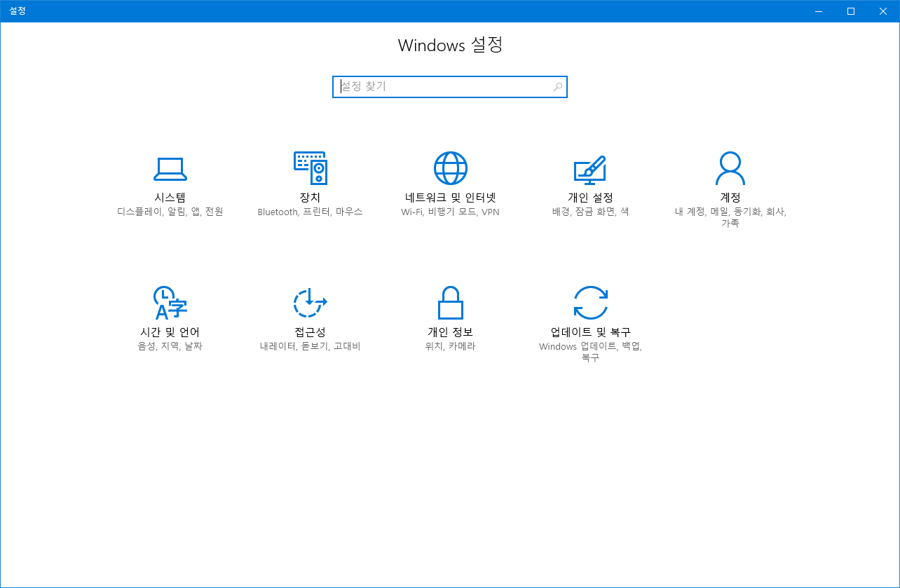Screen dimensions: 900x588
Task: Open the 시스템 settings label
Action: coord(170,198)
